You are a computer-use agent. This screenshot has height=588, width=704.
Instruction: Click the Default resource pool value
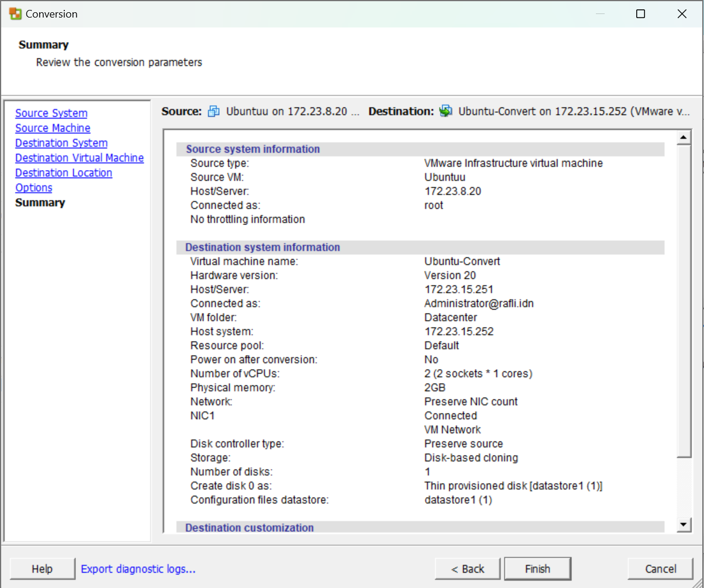click(x=442, y=345)
